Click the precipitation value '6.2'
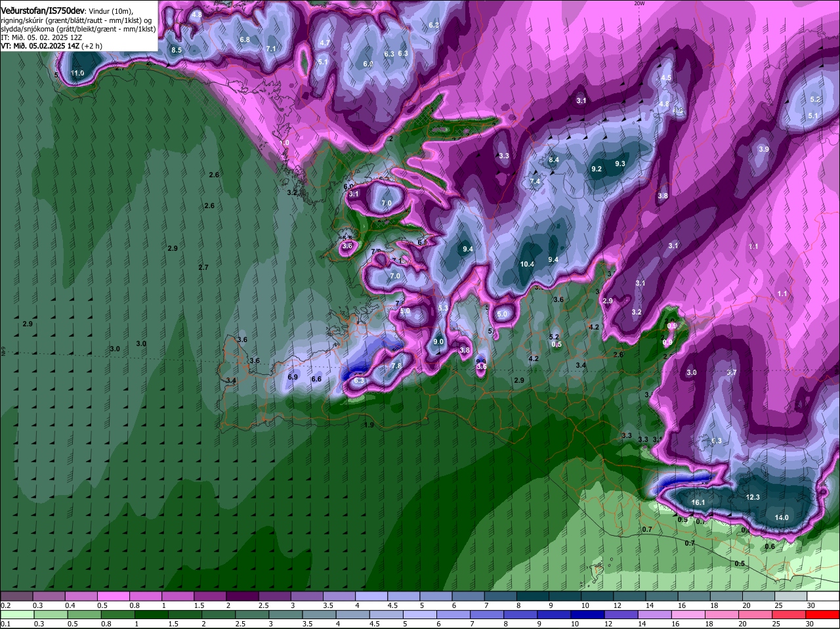 (x=434, y=25)
